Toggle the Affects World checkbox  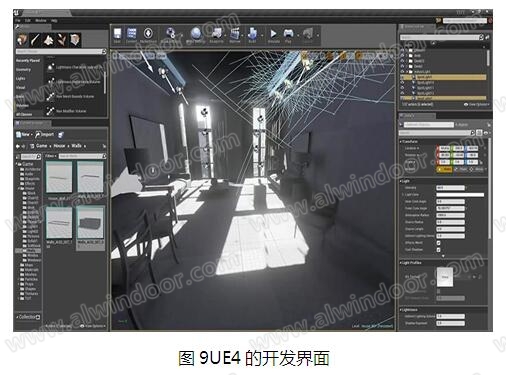click(x=439, y=243)
